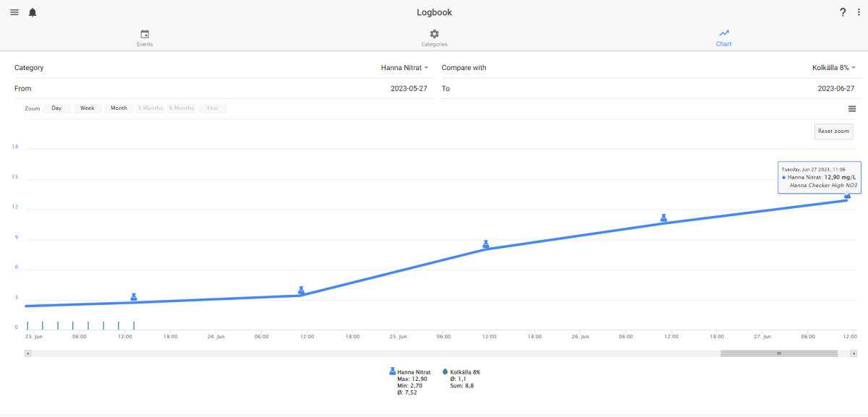The width and height of the screenshot is (868, 417).
Task: Click the tooltip text 'Hanna Checker High NO3'
Action: coord(823,185)
